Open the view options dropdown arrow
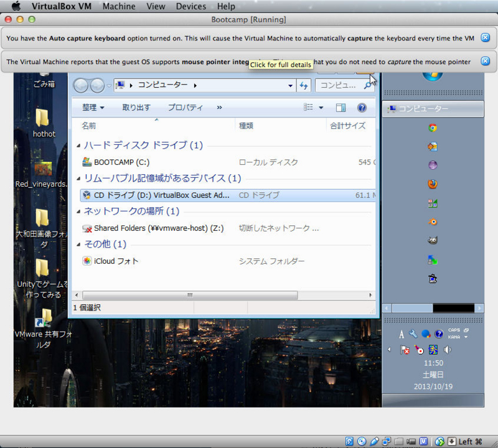 click(319, 107)
